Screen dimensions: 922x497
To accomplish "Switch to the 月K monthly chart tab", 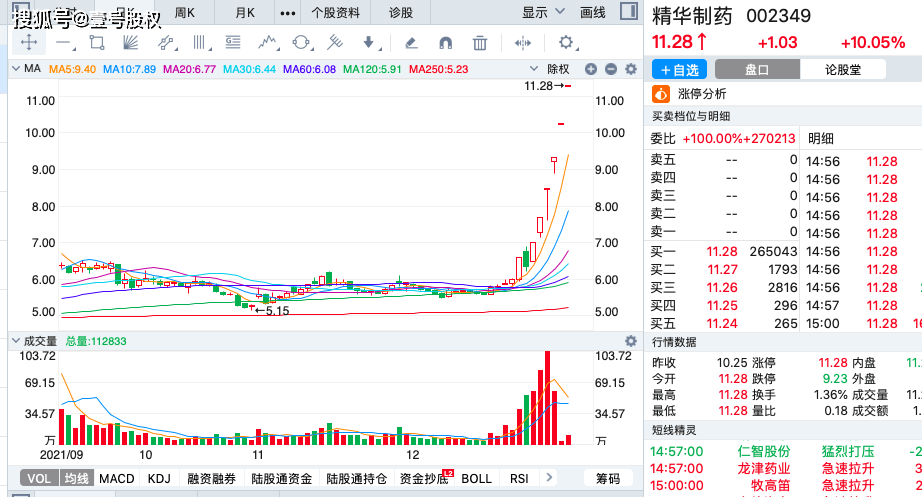I will pyautogui.click(x=245, y=13).
